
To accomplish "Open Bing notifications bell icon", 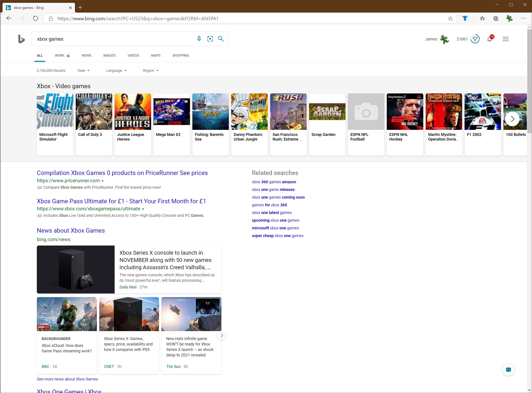I will point(490,39).
